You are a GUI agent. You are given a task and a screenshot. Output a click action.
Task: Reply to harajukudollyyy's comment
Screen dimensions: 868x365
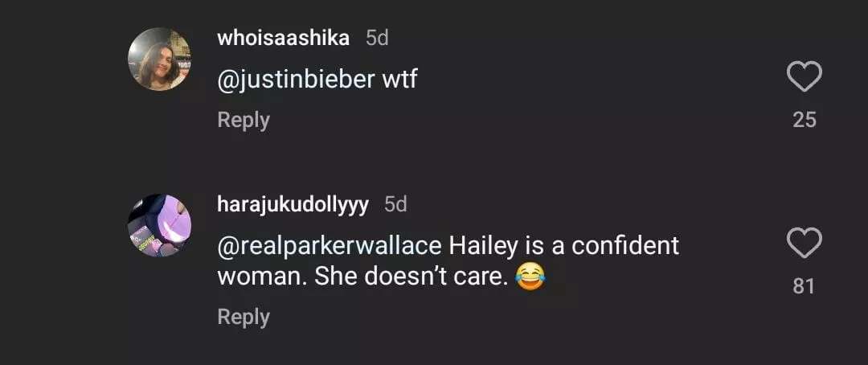[x=244, y=317]
